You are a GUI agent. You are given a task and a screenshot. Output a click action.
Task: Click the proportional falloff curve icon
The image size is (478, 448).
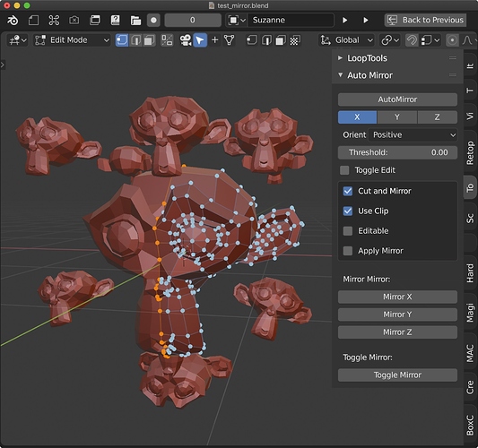(x=467, y=40)
